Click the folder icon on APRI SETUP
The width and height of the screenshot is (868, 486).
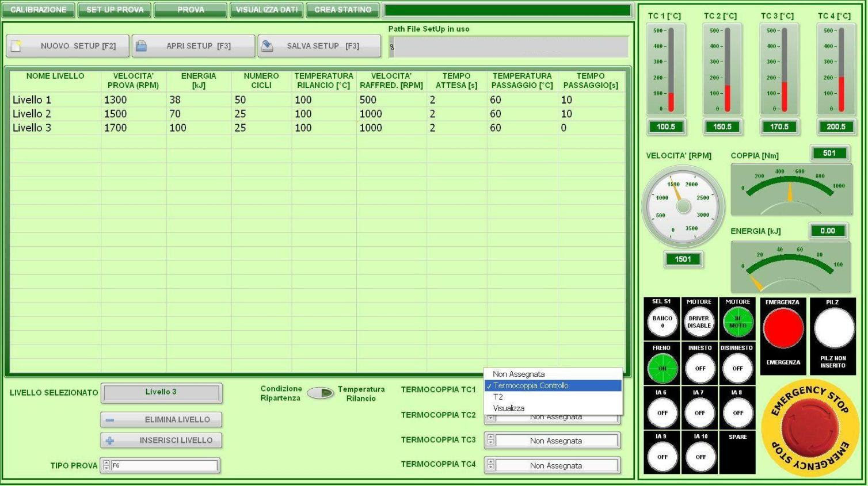pyautogui.click(x=142, y=46)
